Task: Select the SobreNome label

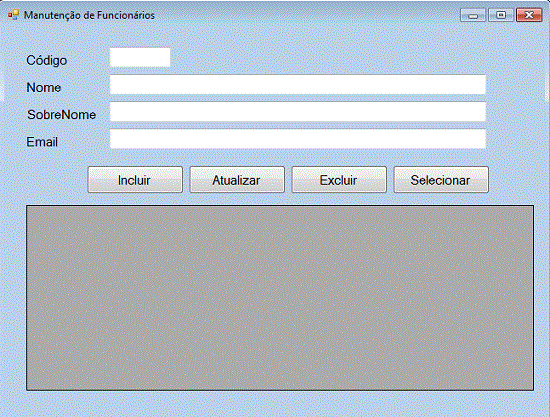Action: point(61,115)
